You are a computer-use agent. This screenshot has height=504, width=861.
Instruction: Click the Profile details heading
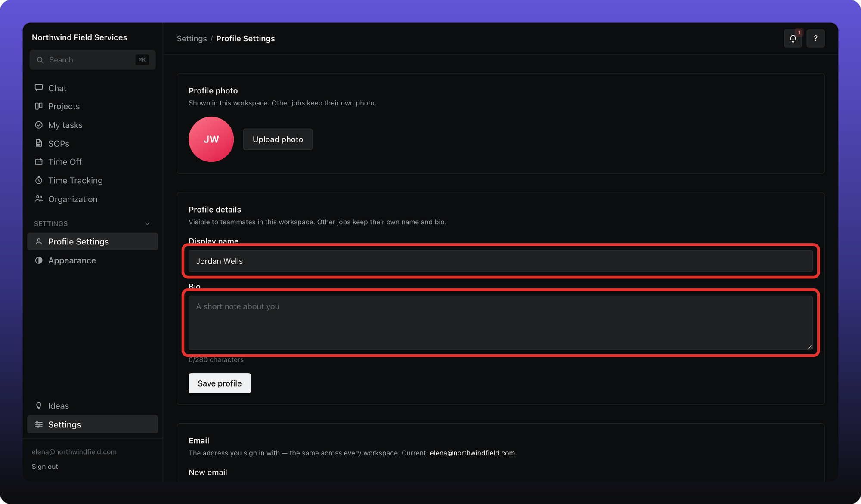(215, 210)
